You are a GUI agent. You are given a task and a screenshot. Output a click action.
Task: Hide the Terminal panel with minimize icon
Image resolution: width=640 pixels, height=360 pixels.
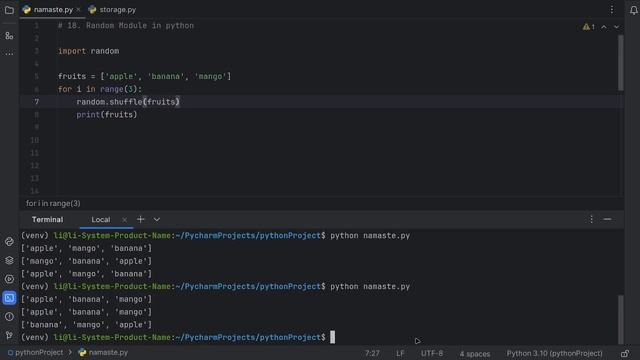607,219
